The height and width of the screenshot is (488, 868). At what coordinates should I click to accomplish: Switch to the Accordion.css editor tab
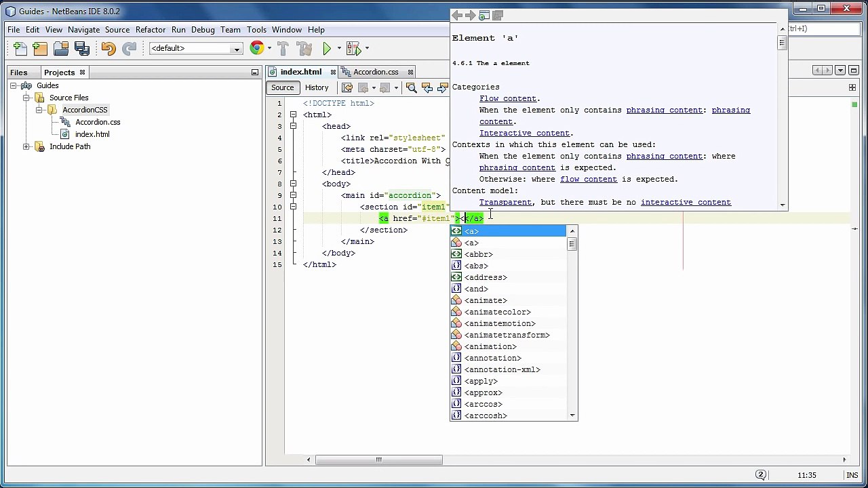tap(375, 72)
